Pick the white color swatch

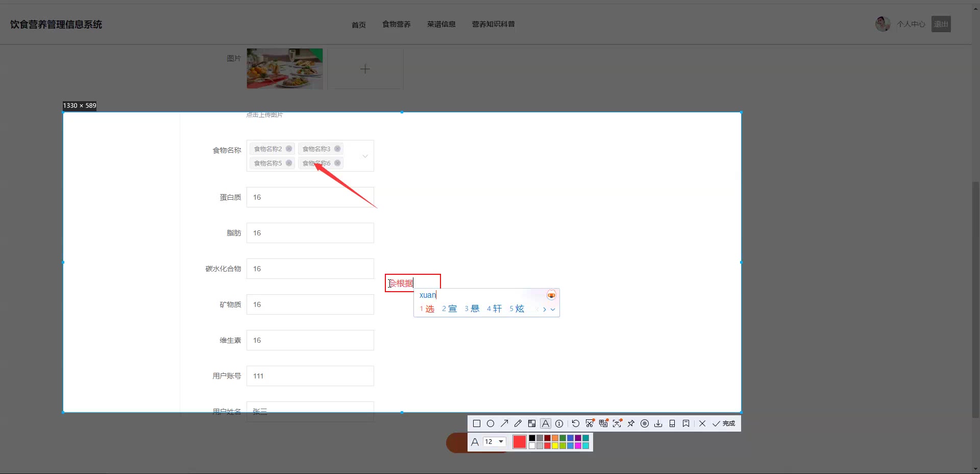[x=532, y=446]
